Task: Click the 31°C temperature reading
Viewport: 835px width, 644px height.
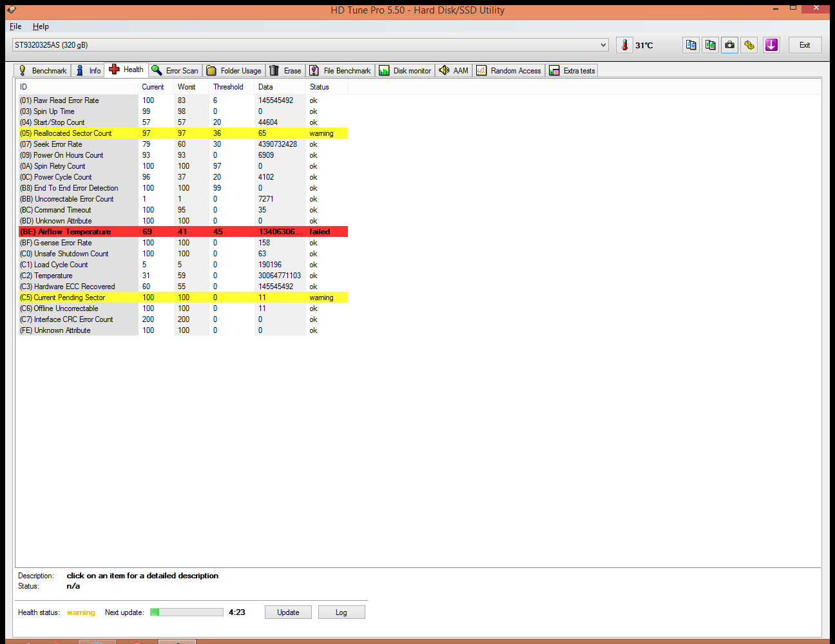Action: point(644,45)
